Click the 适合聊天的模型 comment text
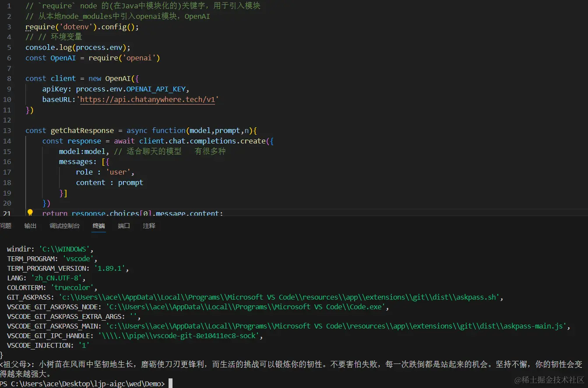 coord(154,151)
